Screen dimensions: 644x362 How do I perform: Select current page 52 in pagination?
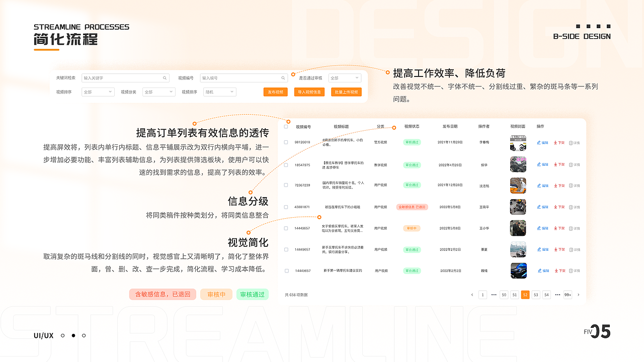(x=525, y=295)
